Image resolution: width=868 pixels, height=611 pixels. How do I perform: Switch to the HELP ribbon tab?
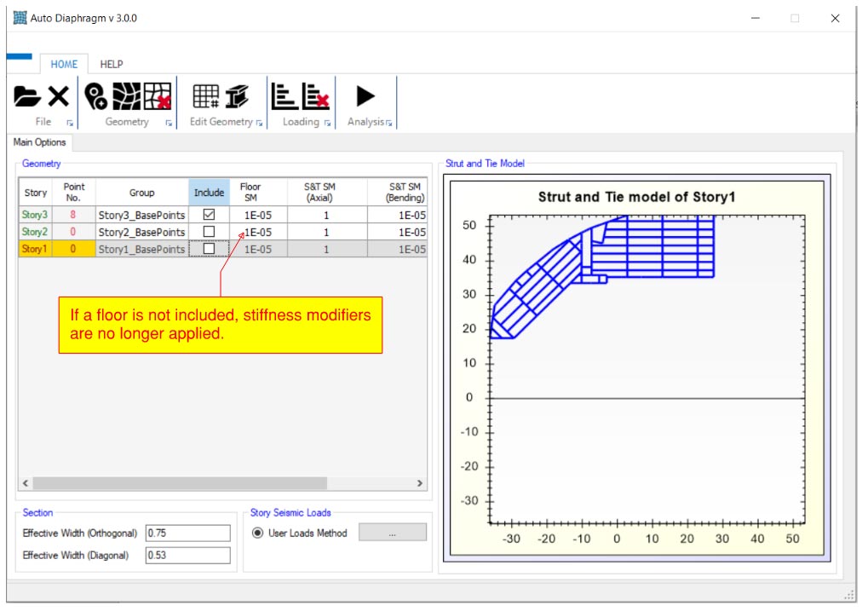(112, 64)
